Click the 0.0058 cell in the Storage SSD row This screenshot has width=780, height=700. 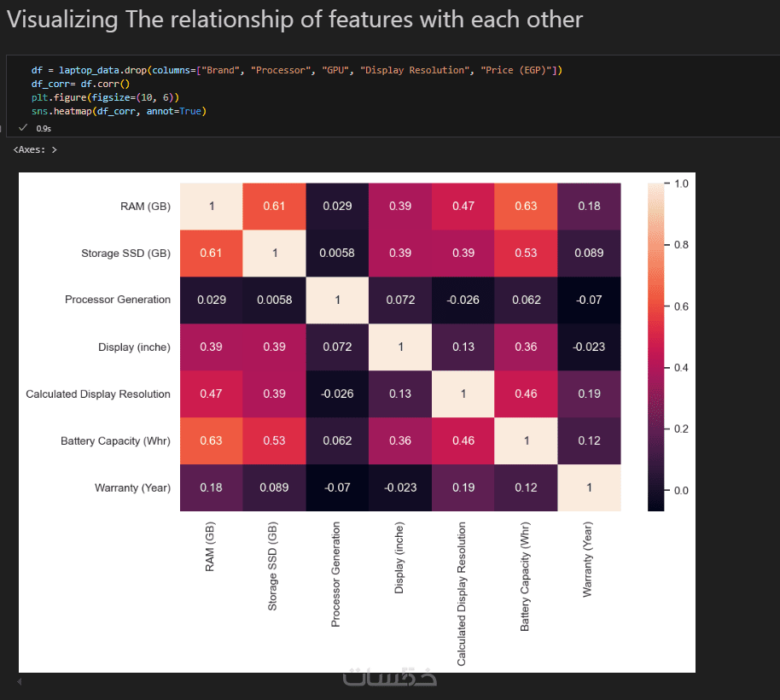(337, 253)
